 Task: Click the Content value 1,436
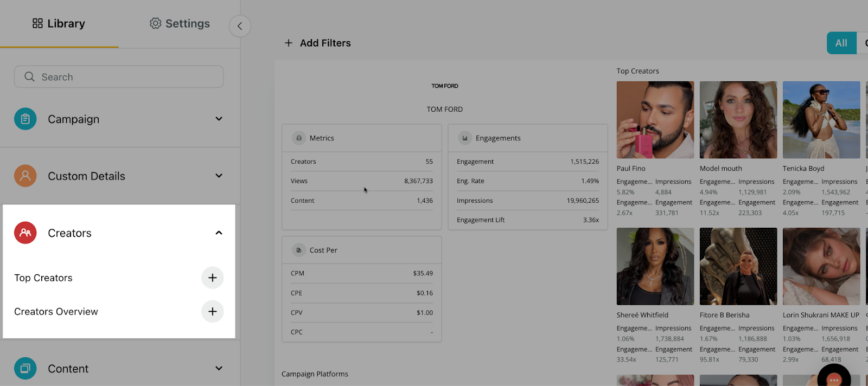pos(425,201)
